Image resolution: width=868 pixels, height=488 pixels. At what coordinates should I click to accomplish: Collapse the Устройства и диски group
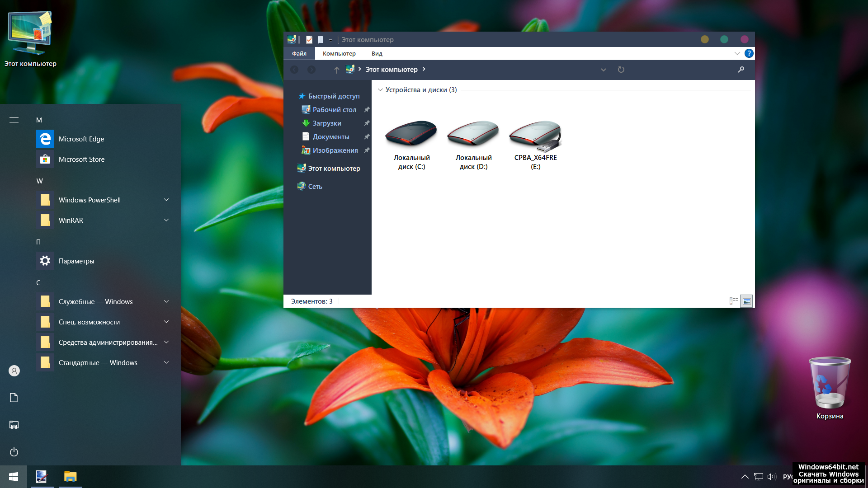click(380, 90)
